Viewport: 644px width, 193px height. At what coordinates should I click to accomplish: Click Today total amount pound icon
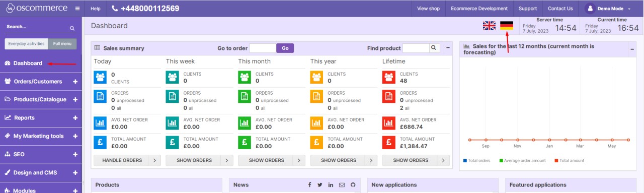click(x=100, y=142)
